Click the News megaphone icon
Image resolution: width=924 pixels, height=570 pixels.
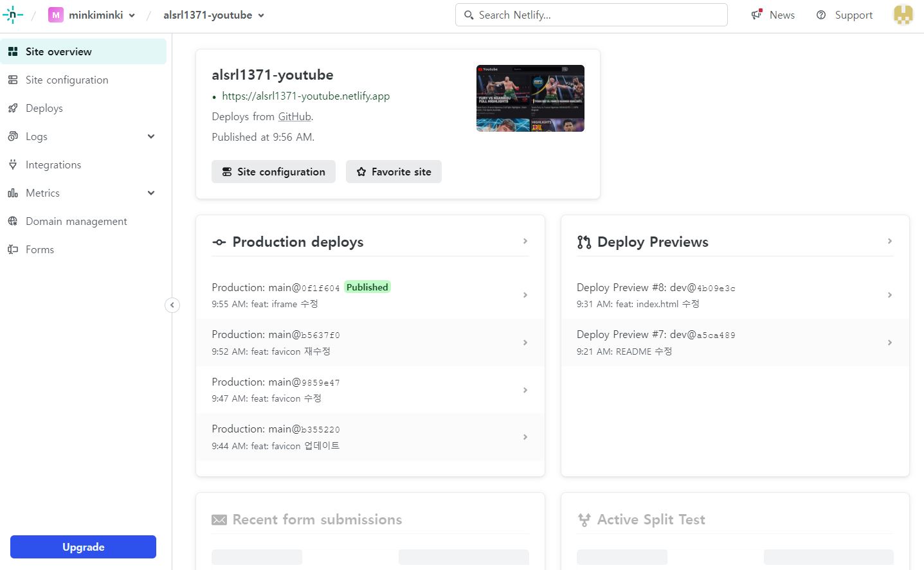click(757, 15)
